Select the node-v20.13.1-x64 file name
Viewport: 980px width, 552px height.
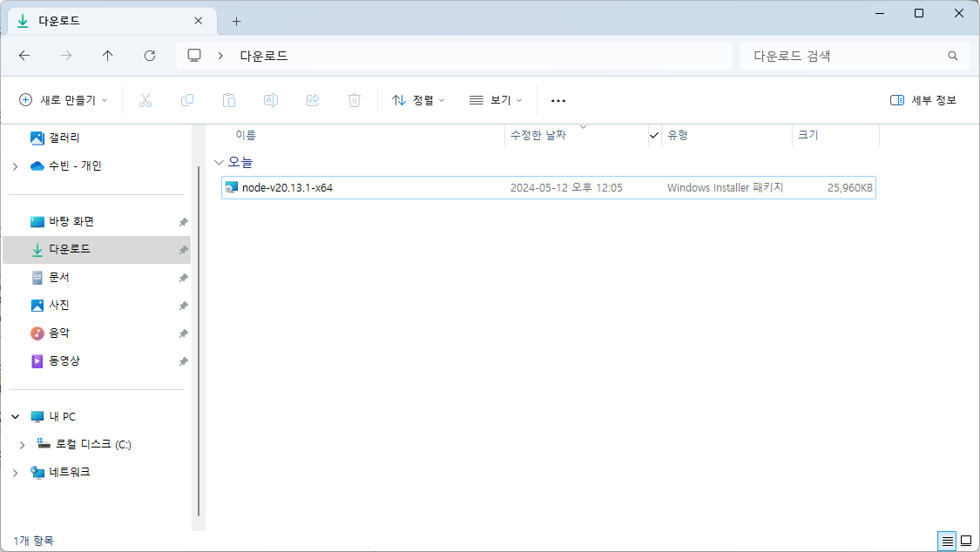point(287,187)
